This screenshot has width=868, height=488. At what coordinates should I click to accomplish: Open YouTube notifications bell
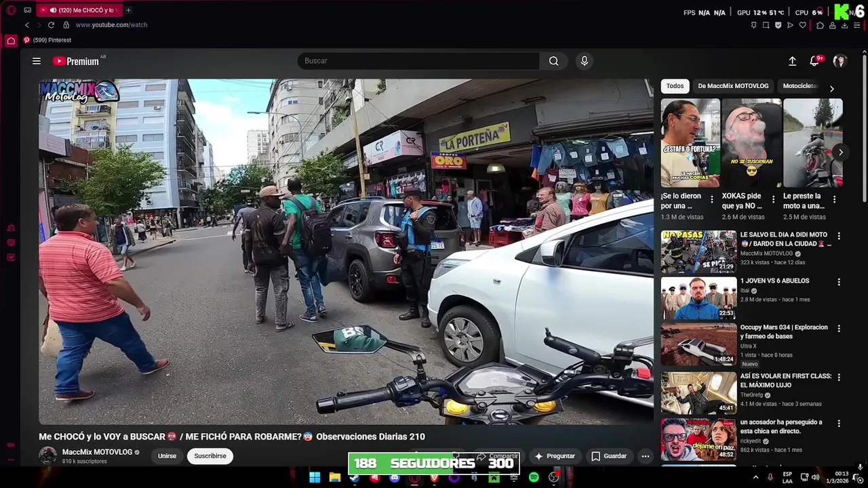coord(814,61)
